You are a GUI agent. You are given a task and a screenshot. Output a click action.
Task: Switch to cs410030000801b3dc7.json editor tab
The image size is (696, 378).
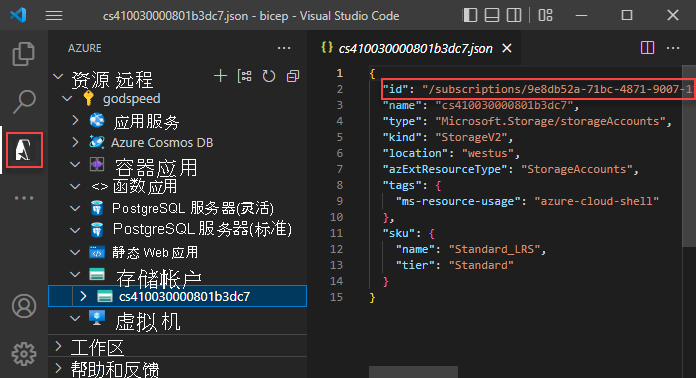tap(415, 48)
